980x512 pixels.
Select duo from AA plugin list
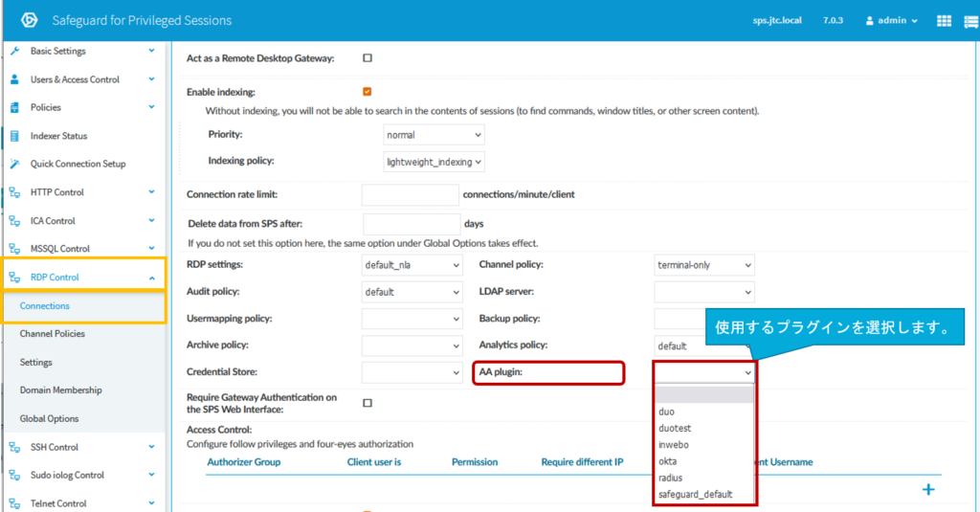pyautogui.click(x=704, y=412)
